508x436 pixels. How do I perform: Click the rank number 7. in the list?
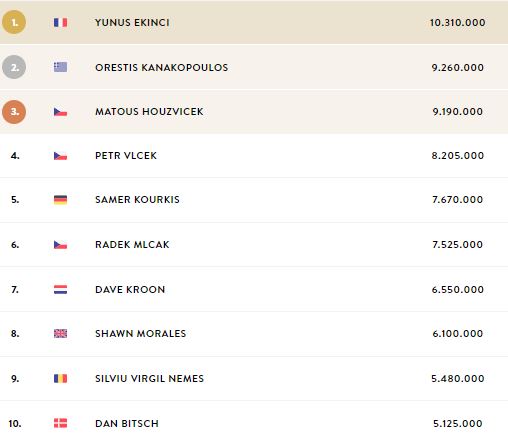tap(15, 290)
